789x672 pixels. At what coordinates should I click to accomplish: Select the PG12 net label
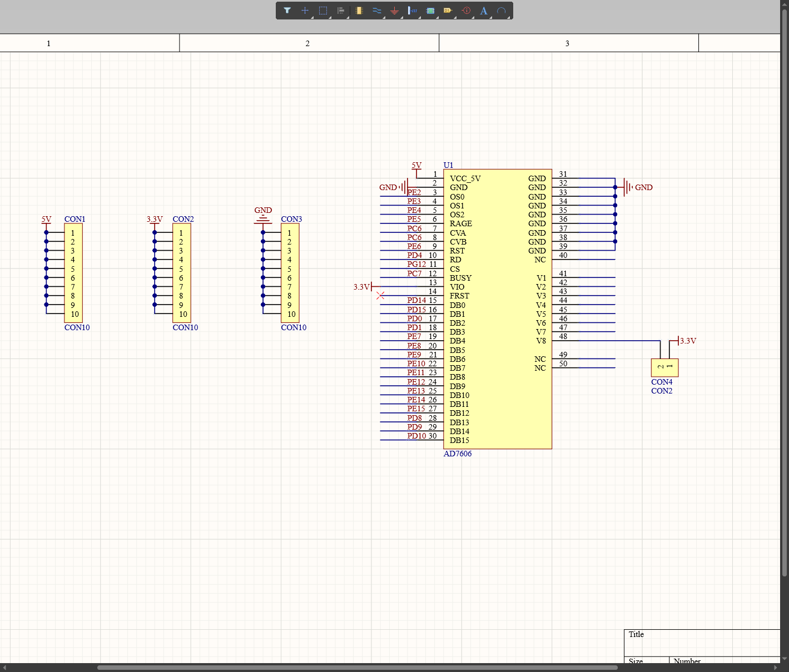click(416, 264)
